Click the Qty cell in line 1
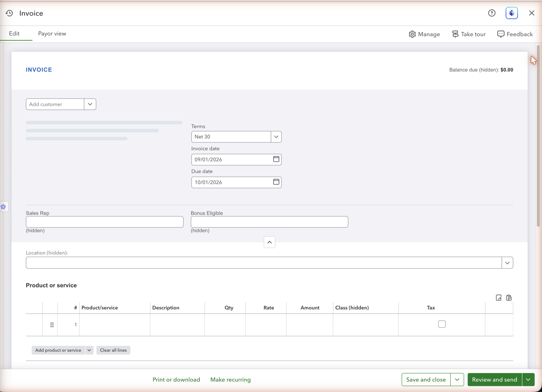542x392 pixels. pos(225,325)
